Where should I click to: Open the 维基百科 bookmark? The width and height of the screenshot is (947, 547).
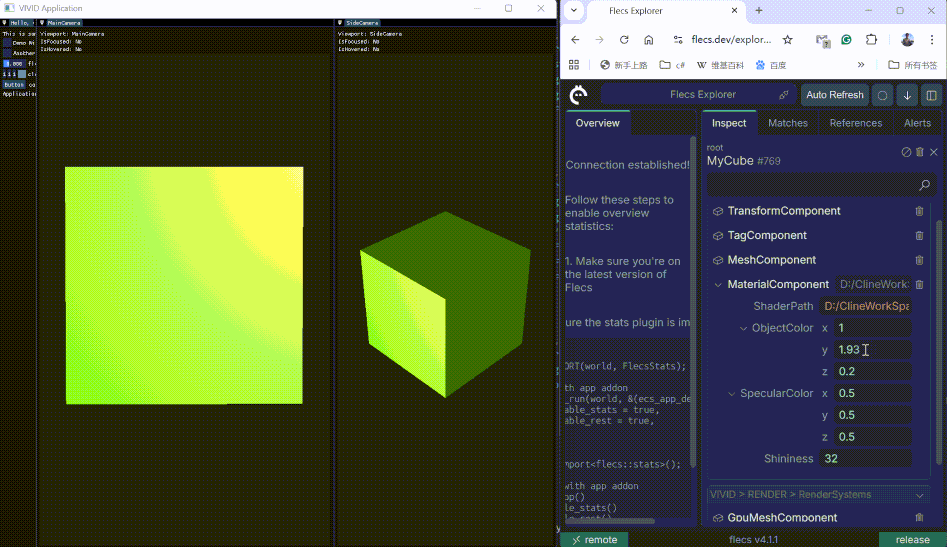[x=720, y=65]
